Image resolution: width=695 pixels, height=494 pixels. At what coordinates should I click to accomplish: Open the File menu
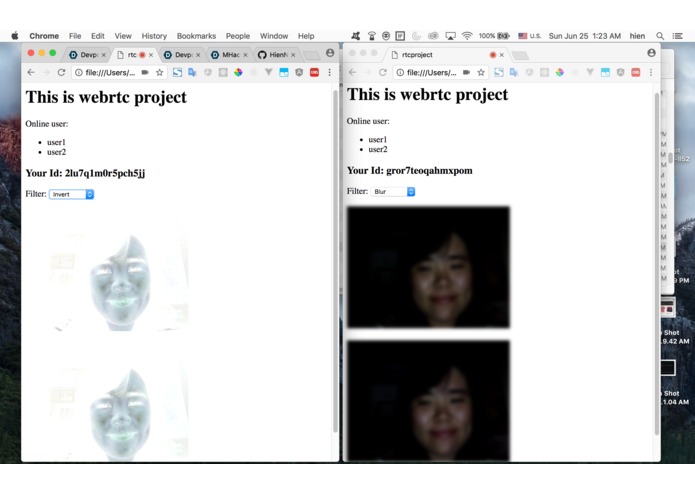[x=75, y=36]
